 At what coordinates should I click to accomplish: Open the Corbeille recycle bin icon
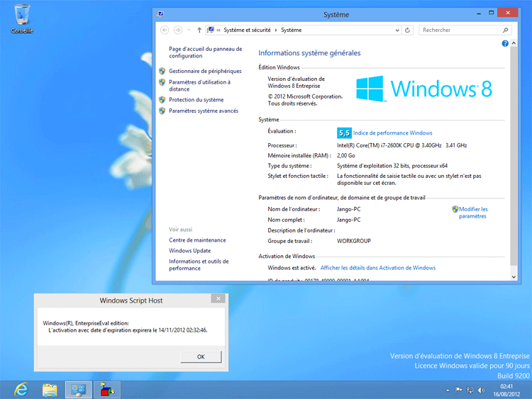(x=22, y=18)
